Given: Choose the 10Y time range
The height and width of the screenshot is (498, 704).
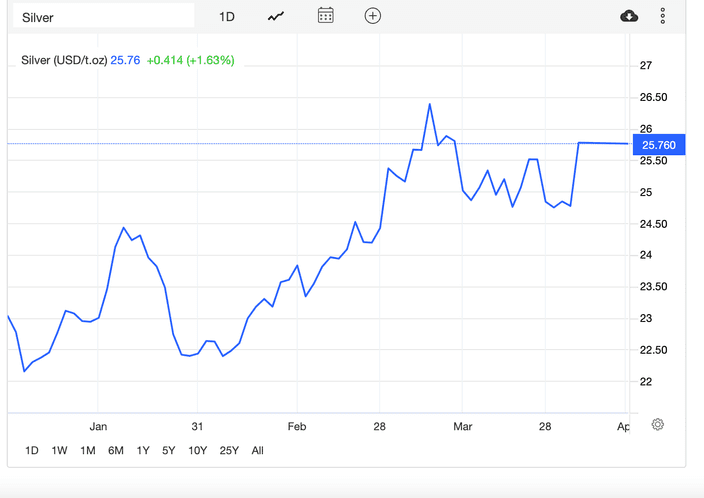Looking at the screenshot, I should click(x=198, y=451).
